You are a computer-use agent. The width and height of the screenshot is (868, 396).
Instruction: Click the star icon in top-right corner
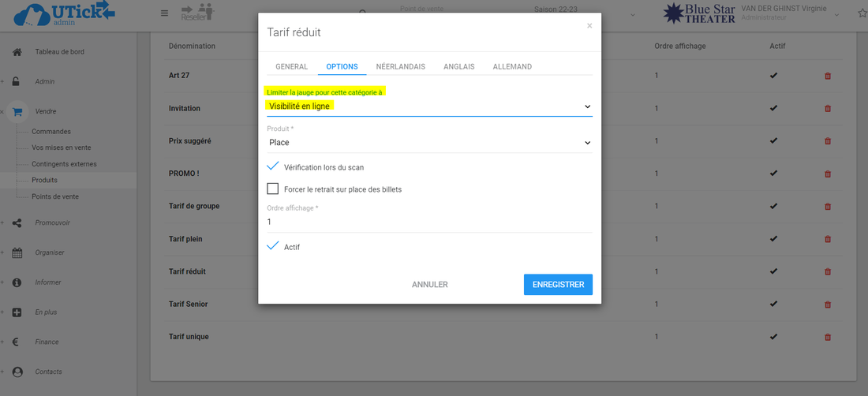pyautogui.click(x=862, y=13)
